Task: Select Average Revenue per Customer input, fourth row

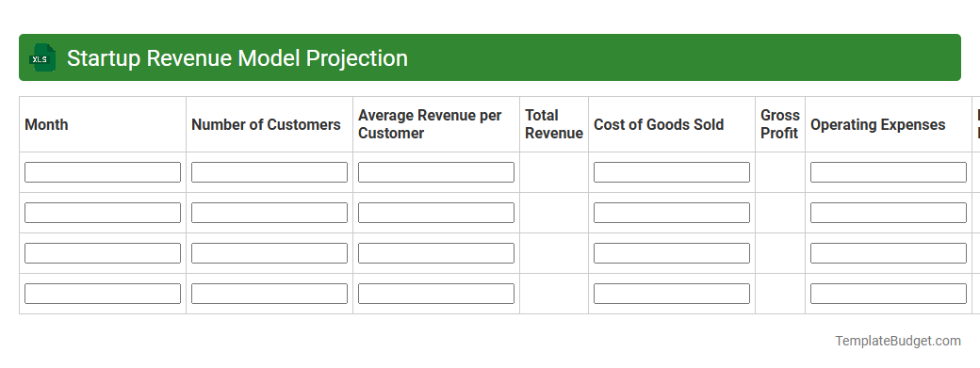Action: [x=436, y=294]
